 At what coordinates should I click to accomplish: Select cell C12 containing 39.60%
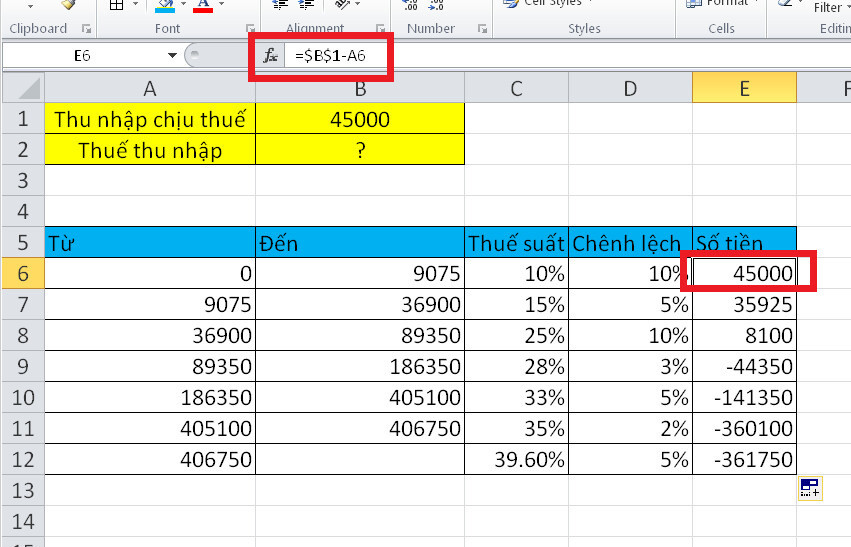pyautogui.click(x=517, y=460)
